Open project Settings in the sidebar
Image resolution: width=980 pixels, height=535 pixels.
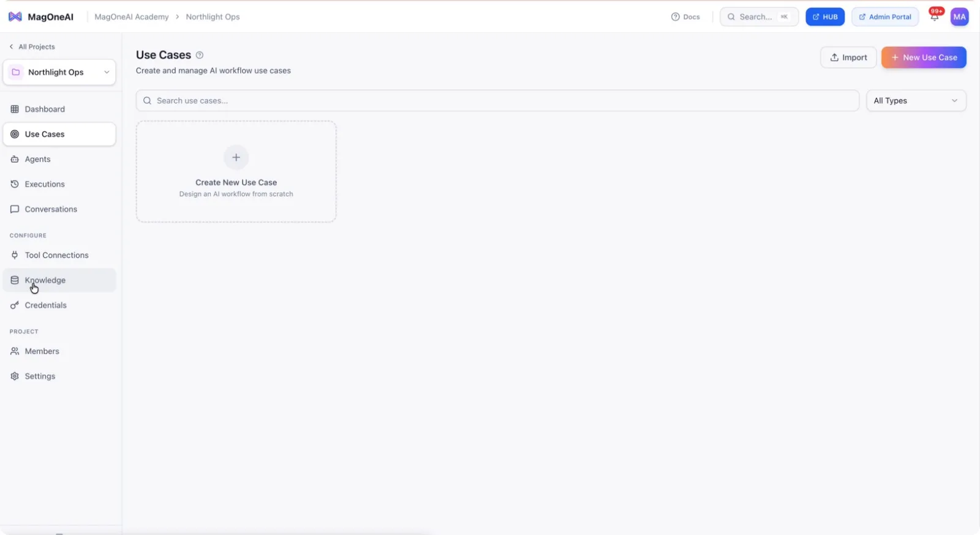(59, 376)
